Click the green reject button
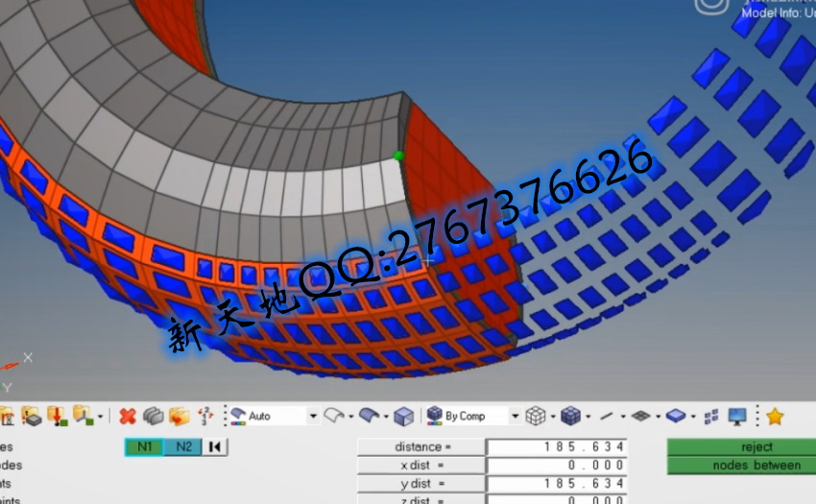This screenshot has height=504, width=816. point(741,446)
